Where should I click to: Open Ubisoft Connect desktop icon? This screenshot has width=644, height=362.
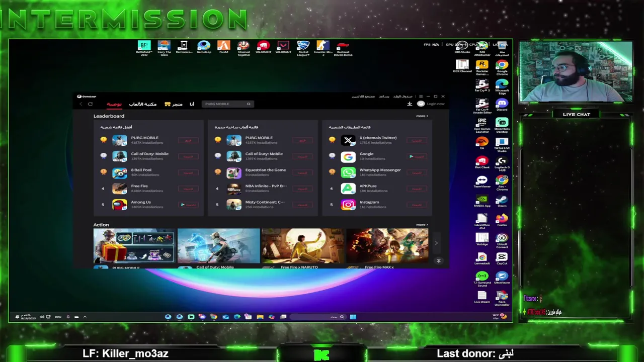coord(502,241)
